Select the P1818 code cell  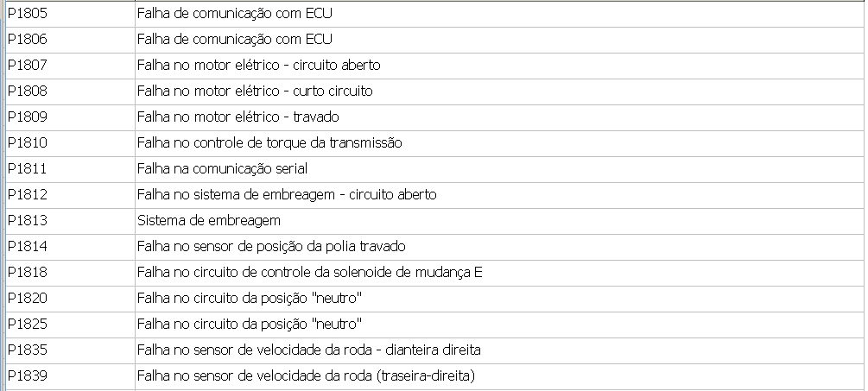click(x=27, y=272)
